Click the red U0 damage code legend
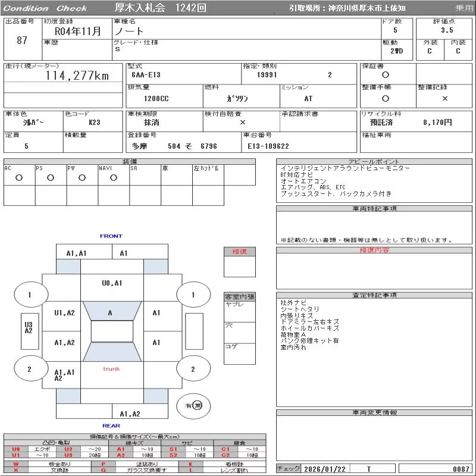476x476 pixels. [16, 449]
